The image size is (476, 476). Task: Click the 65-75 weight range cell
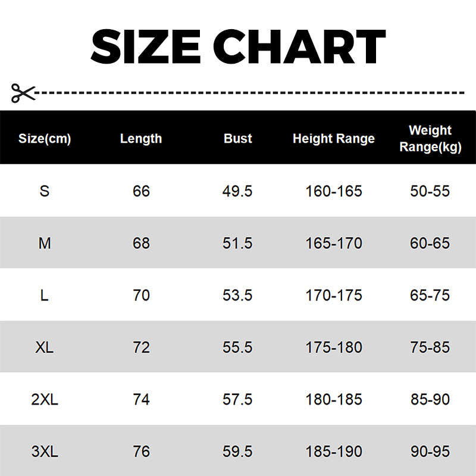[x=430, y=295]
